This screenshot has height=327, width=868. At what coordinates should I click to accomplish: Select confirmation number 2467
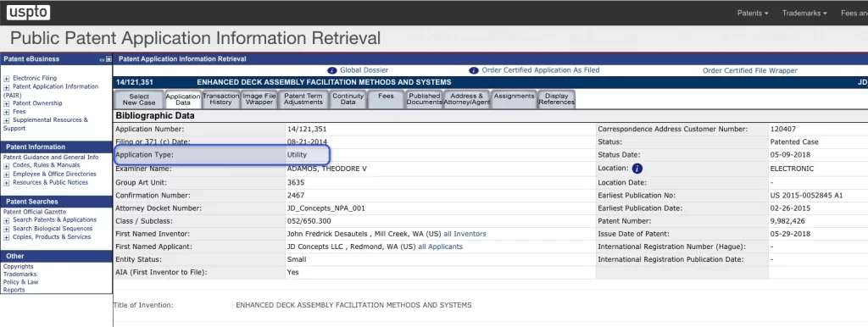tap(296, 196)
